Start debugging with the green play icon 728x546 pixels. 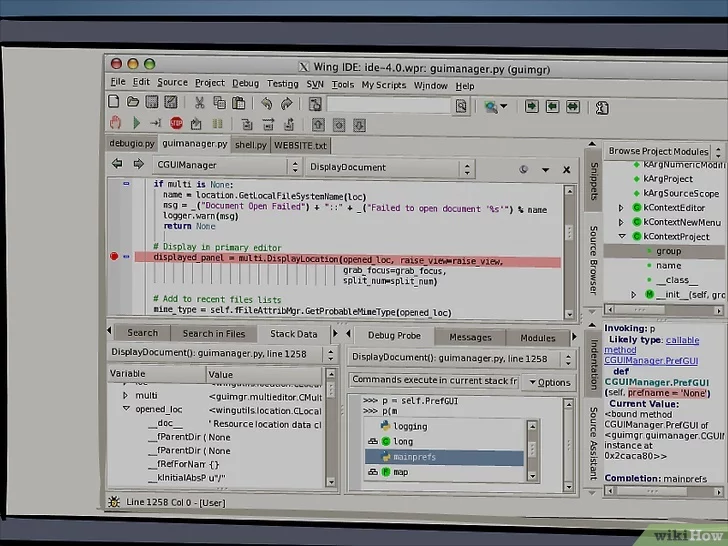tap(136, 123)
